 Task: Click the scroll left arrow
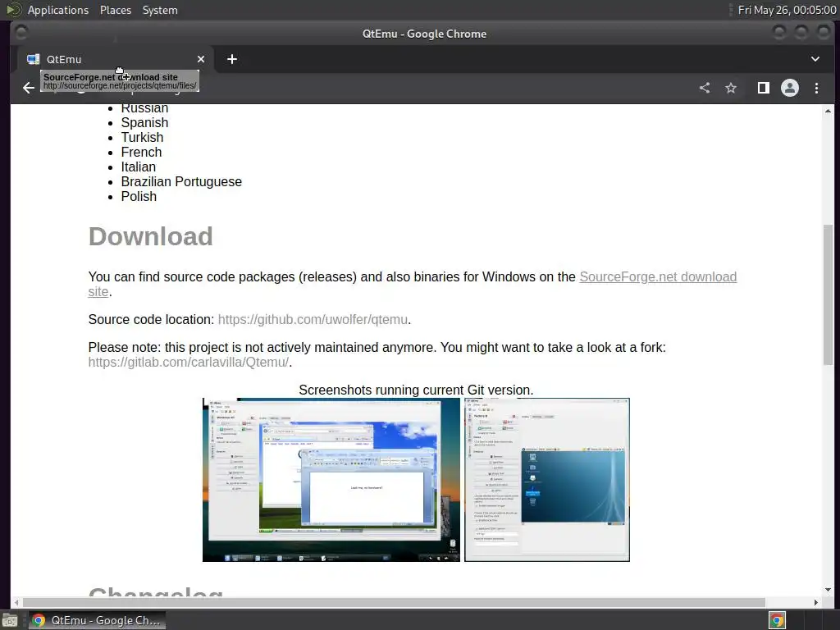pyautogui.click(x=16, y=602)
